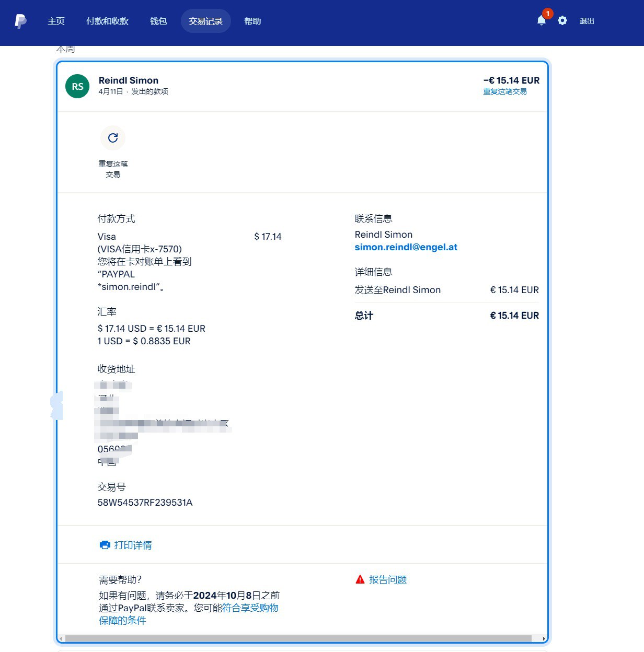The image size is (644, 652).
Task: Open the 付款和收款 menu item
Action: (107, 21)
